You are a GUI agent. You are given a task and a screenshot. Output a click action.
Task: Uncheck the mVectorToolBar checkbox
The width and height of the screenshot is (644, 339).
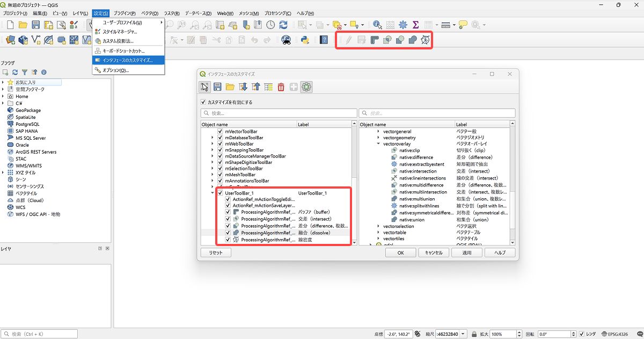click(220, 132)
